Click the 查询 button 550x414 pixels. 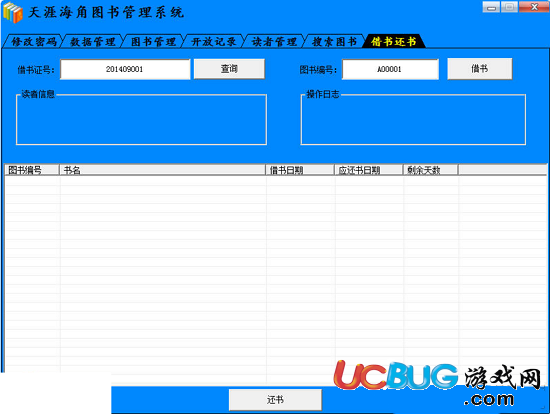click(229, 68)
